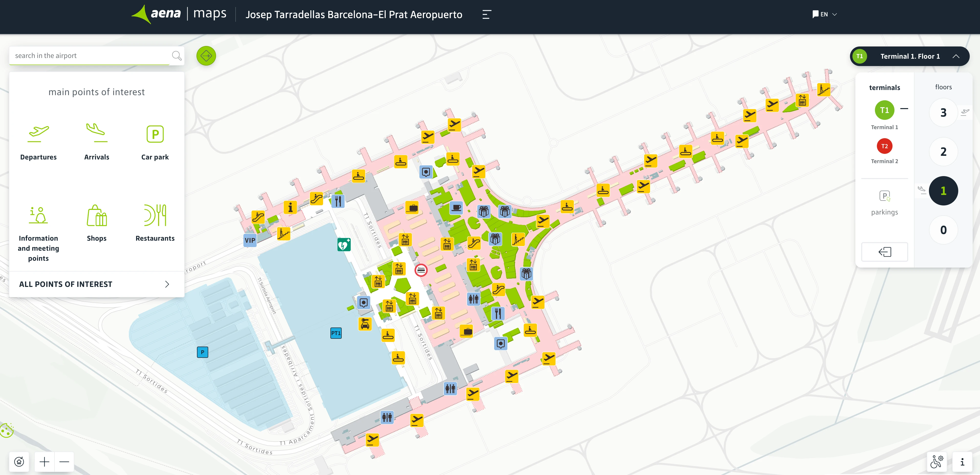This screenshot has width=980, height=475.
Task: Click the yellow information point marker
Action: pos(290,207)
